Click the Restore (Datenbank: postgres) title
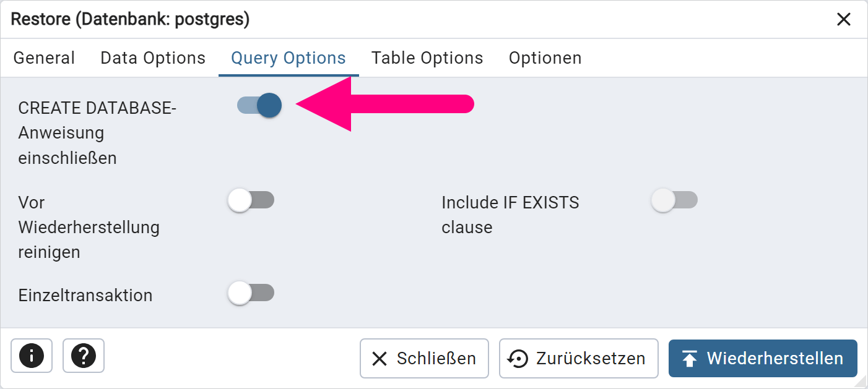 point(131,20)
